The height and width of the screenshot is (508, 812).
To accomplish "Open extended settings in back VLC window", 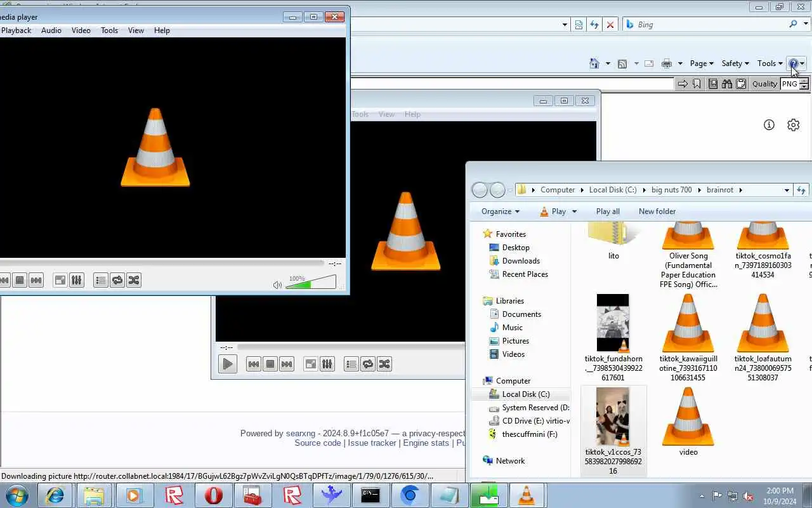I will tap(327, 364).
